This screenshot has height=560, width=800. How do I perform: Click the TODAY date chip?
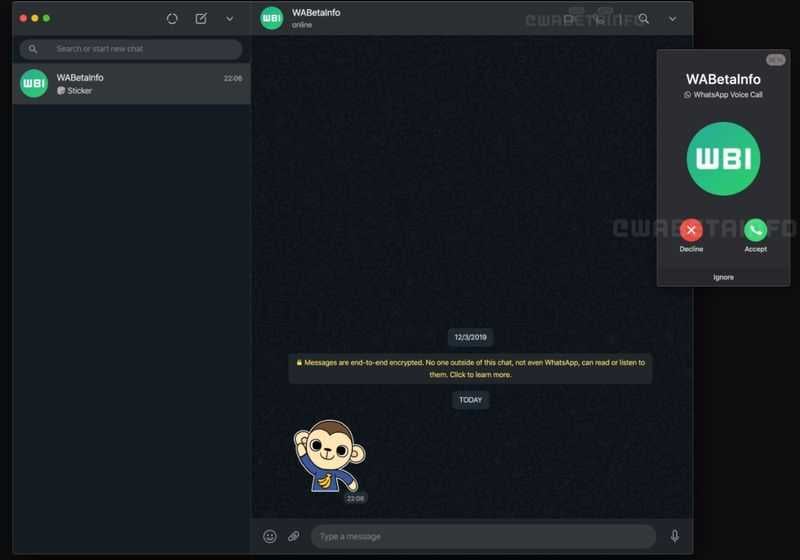[x=470, y=400]
